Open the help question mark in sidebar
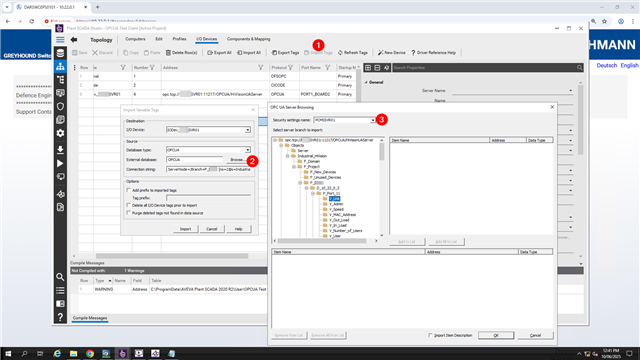Image resolution: width=640 pixels, height=360 pixels. coord(60,317)
